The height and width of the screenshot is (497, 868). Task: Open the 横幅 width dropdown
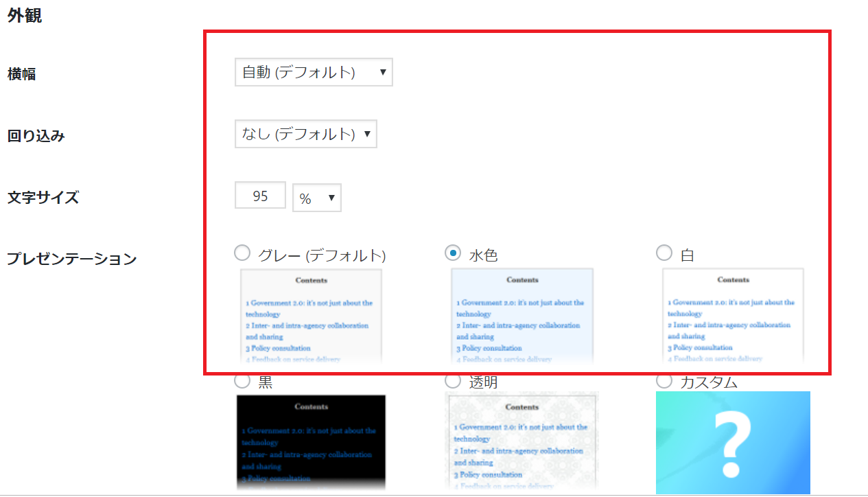coord(313,72)
